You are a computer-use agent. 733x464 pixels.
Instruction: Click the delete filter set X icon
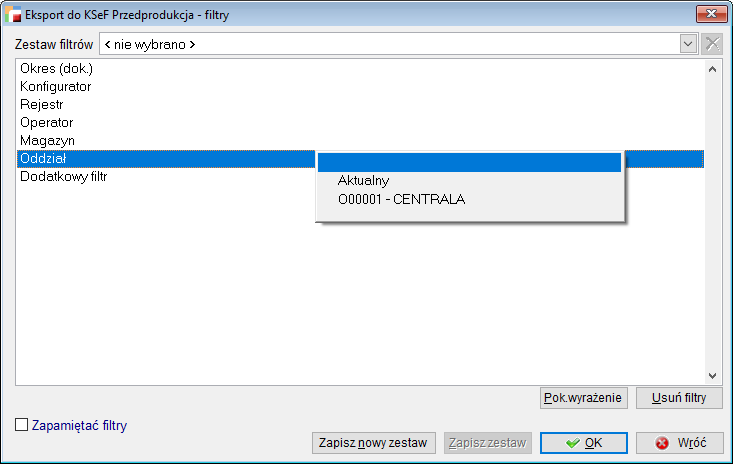(712, 44)
